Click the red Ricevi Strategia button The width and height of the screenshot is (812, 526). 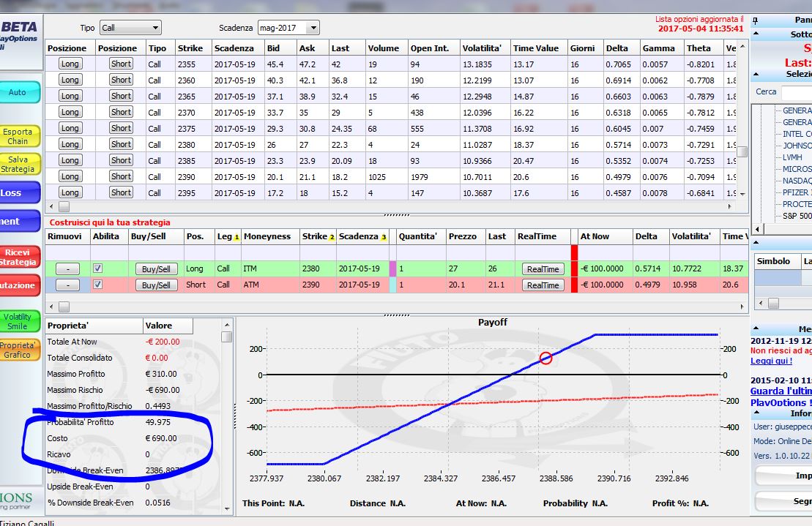pos(19,257)
